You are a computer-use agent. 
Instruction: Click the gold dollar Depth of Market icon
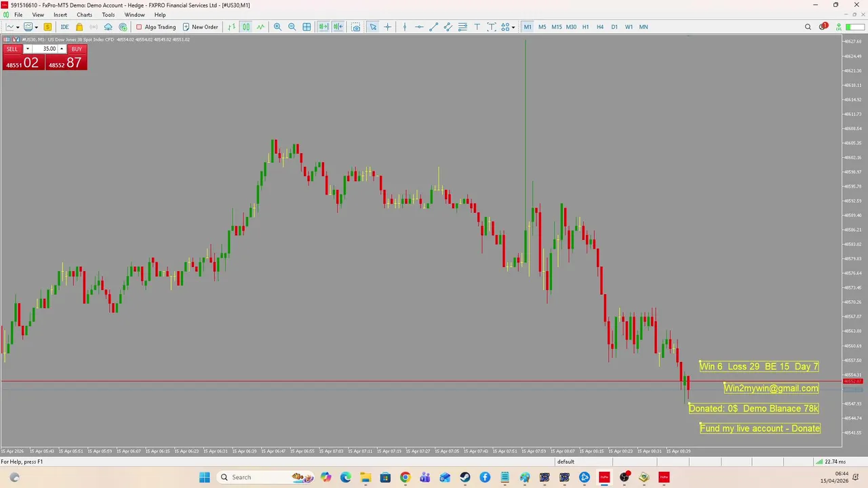coord(47,27)
